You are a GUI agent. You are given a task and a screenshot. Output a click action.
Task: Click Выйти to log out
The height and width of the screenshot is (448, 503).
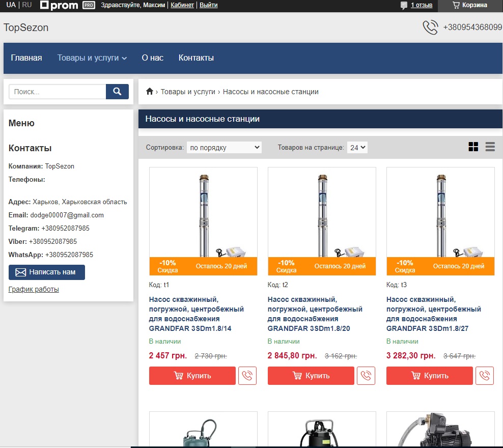pos(209,5)
